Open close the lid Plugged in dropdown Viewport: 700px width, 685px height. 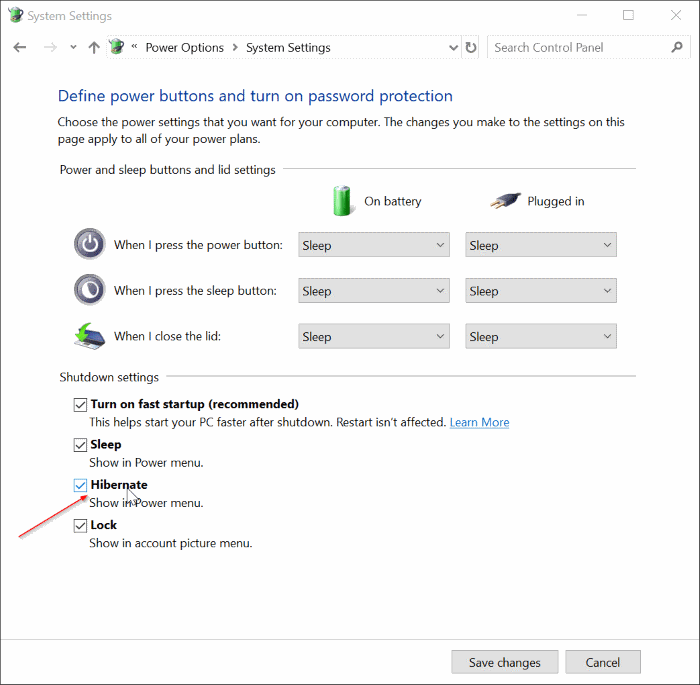[541, 336]
